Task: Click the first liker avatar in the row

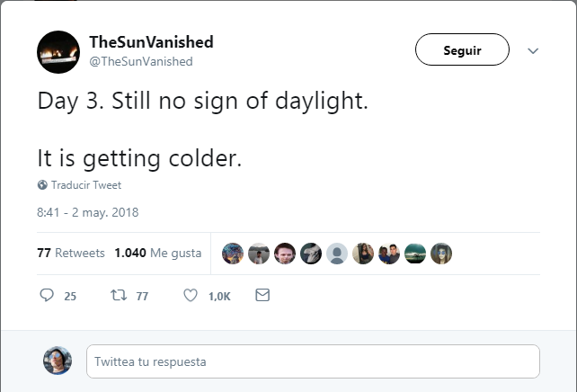Action: click(x=233, y=254)
